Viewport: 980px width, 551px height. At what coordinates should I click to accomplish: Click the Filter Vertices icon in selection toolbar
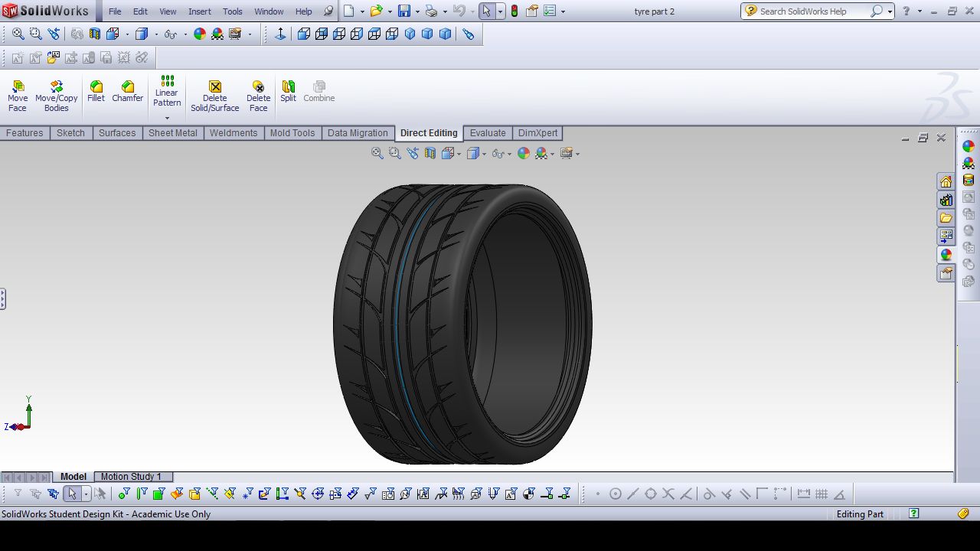pos(124,494)
